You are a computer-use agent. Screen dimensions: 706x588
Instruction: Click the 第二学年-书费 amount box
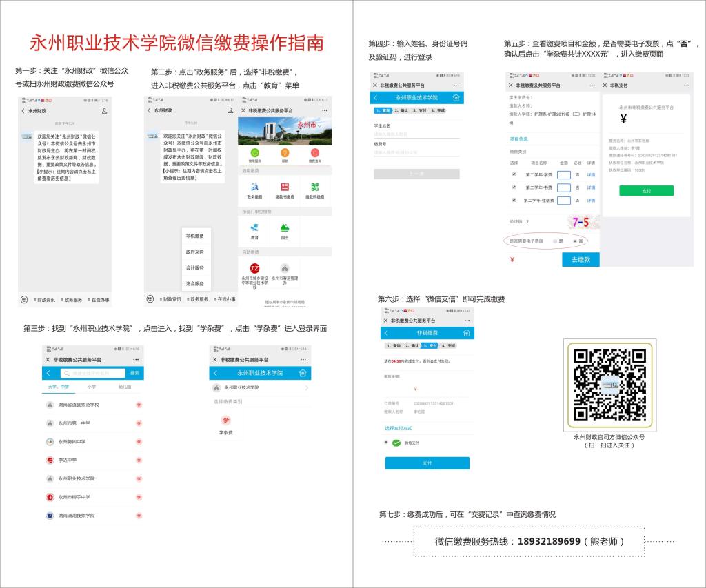[564, 187]
